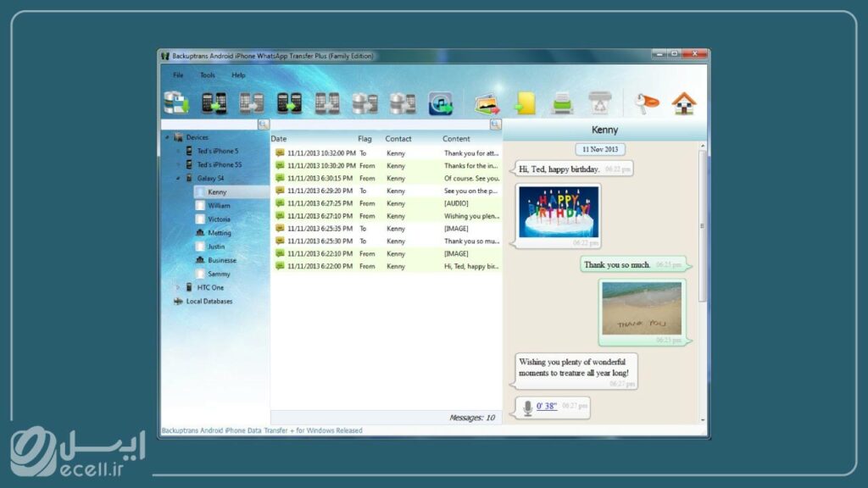
Task: Open the Help menu
Action: 238,75
